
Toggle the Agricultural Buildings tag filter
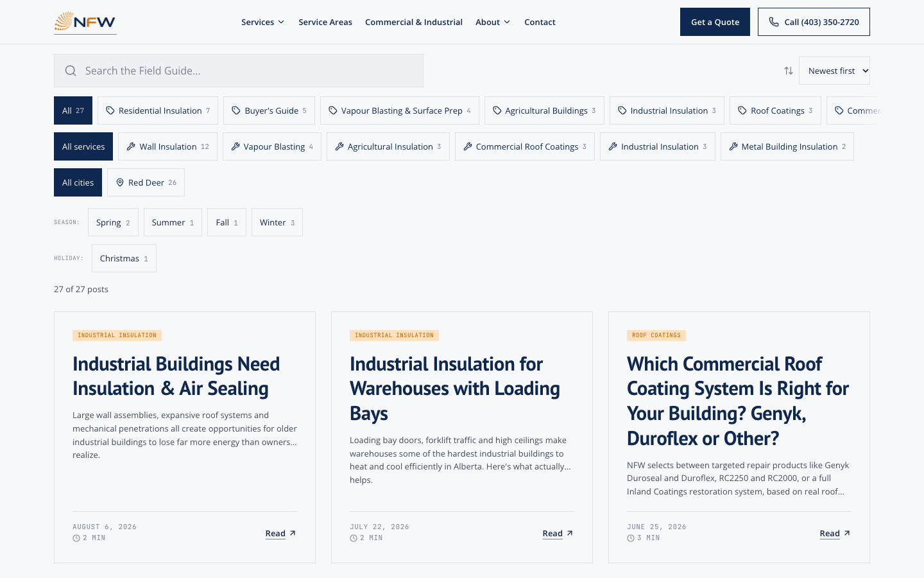544,110
